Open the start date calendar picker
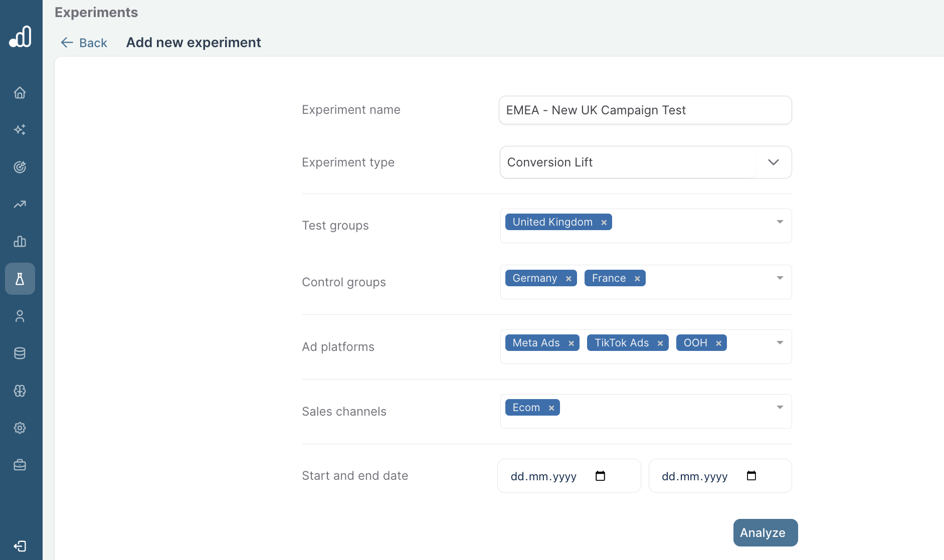 [x=600, y=476]
